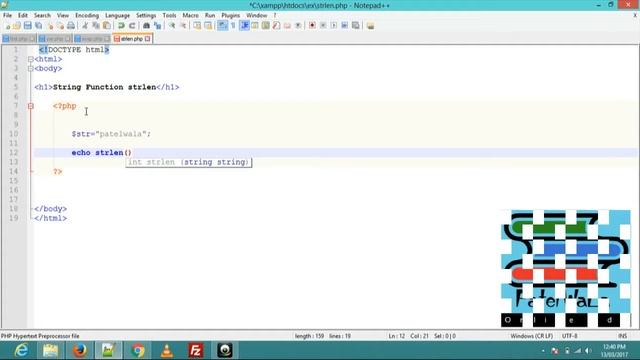Collapse the <html> fold marker
Image resolution: width=640 pixels, height=360 pixels.
(x=31, y=59)
